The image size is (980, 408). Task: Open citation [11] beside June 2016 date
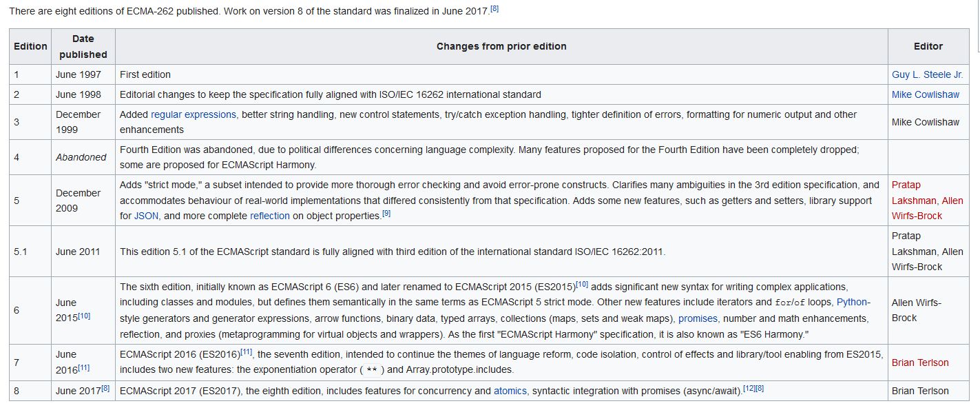click(x=84, y=367)
